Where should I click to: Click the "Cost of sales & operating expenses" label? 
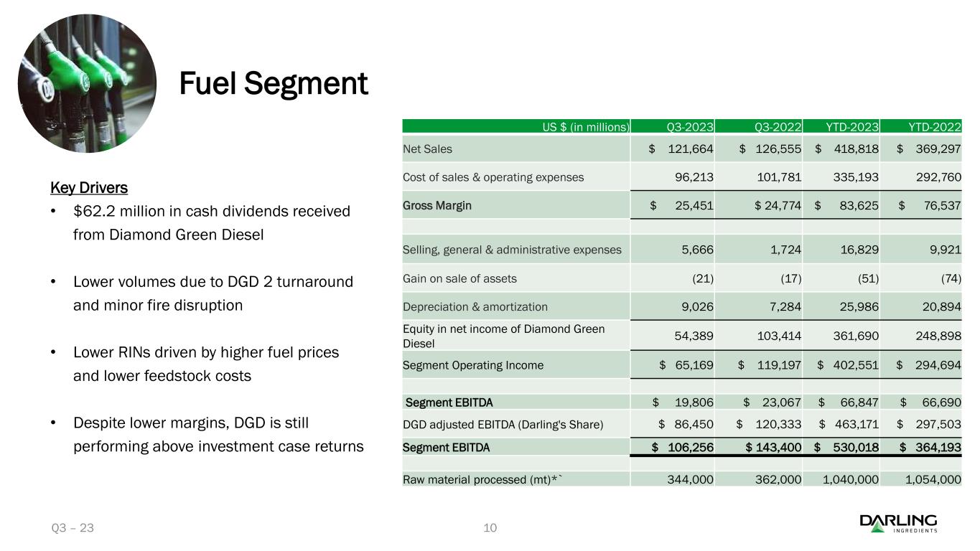[x=493, y=176]
